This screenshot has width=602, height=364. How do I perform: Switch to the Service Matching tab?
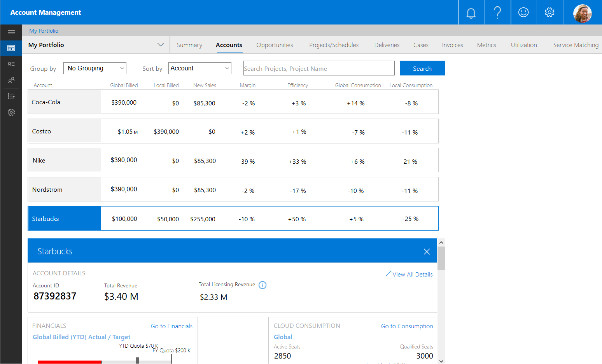point(576,45)
